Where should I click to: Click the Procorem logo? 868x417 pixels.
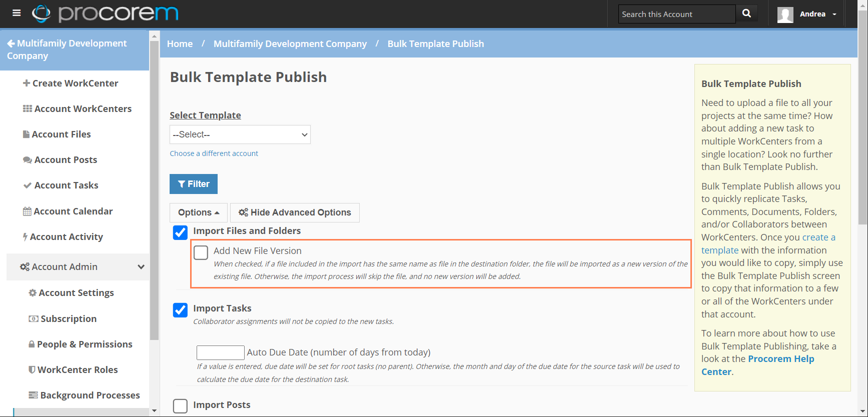click(x=105, y=13)
